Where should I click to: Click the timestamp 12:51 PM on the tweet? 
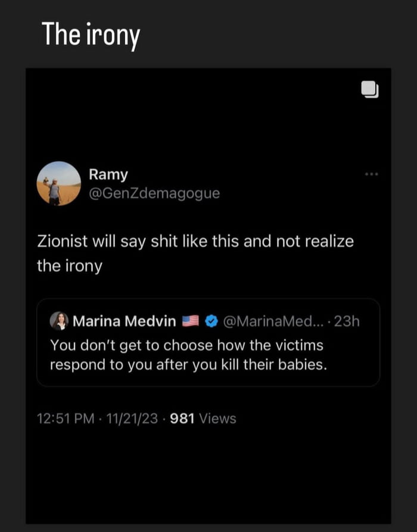point(67,418)
